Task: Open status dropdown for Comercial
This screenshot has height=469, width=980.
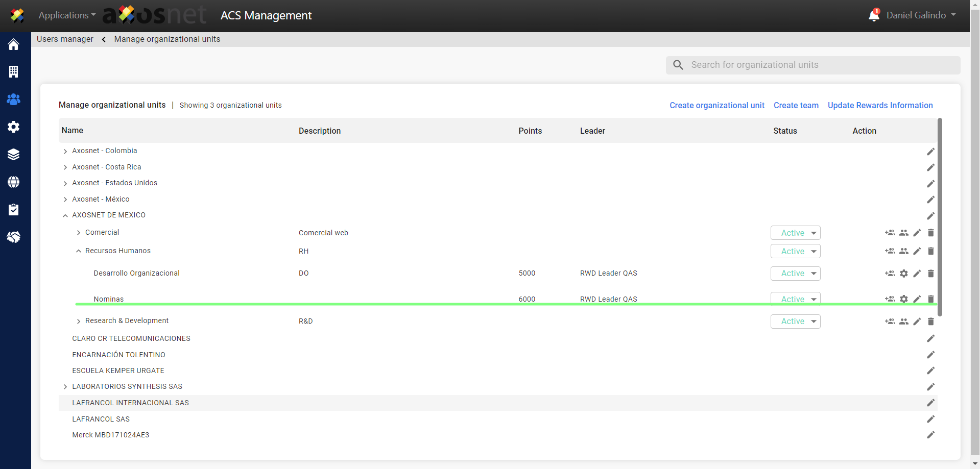Action: coord(795,233)
